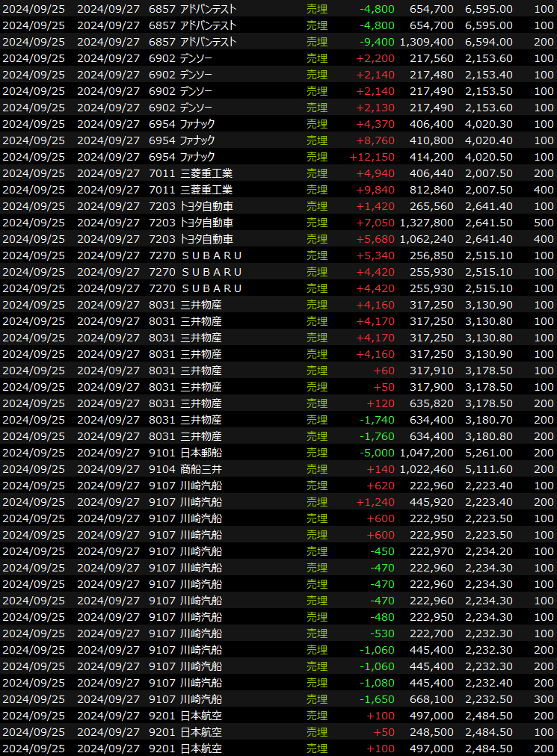Select the +9,840 profit for 三菱重工業
The width and height of the screenshot is (557, 756).
pos(375,190)
